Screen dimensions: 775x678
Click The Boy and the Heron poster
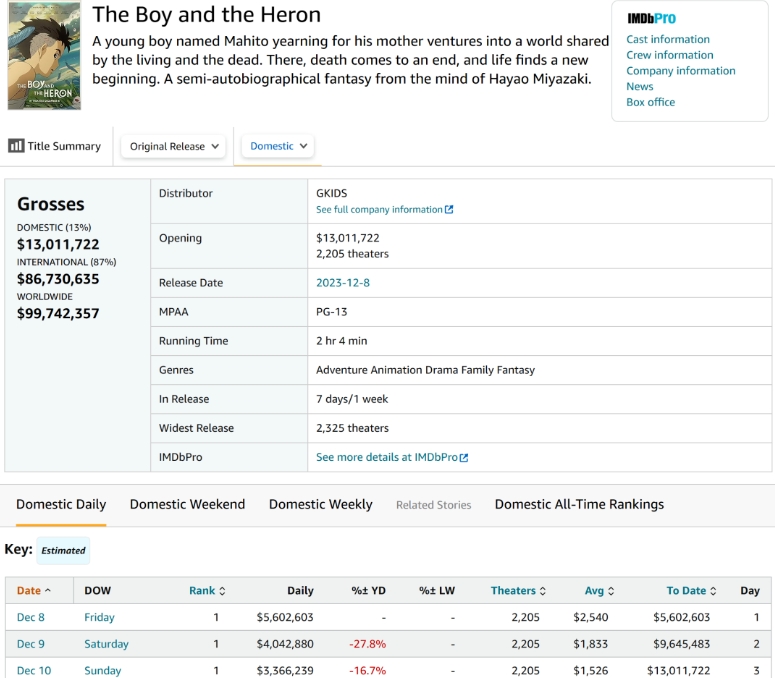[x=43, y=55]
